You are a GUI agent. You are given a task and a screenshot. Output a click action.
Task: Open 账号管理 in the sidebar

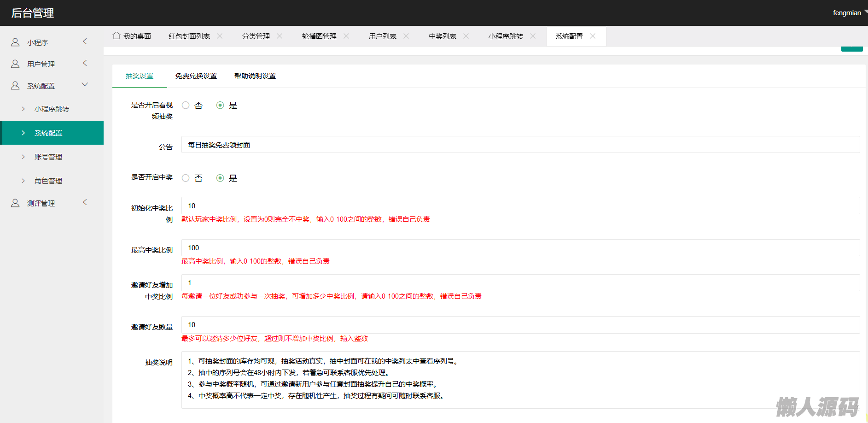click(x=48, y=157)
